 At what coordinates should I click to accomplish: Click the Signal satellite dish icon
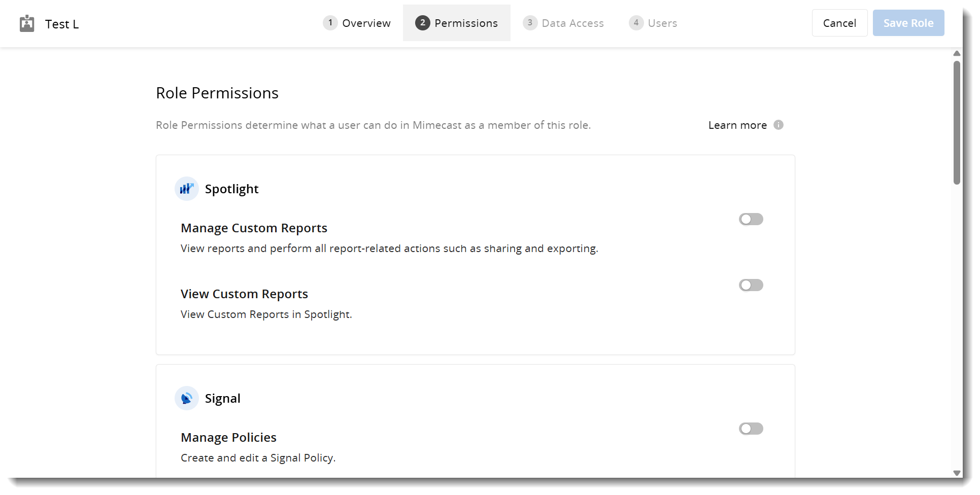click(x=187, y=398)
